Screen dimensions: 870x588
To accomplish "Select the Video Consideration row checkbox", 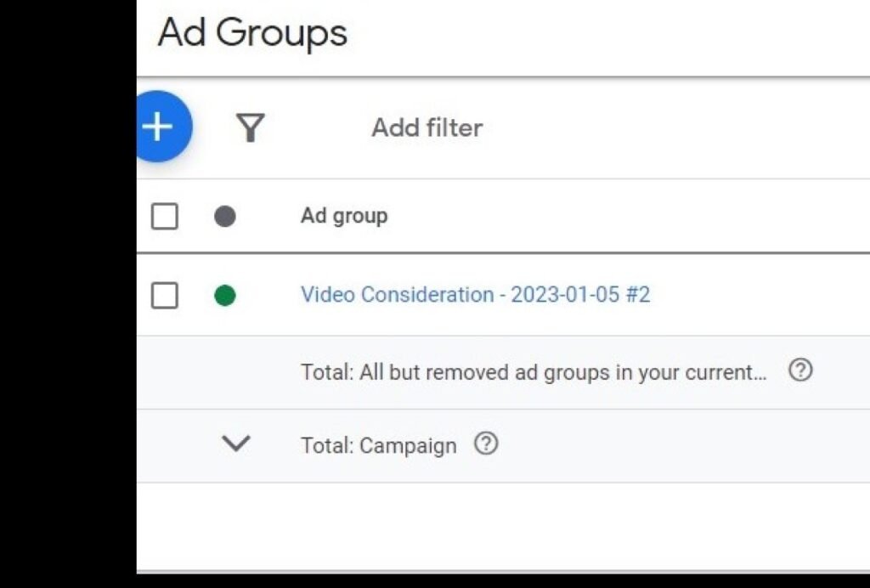I will click(x=165, y=296).
